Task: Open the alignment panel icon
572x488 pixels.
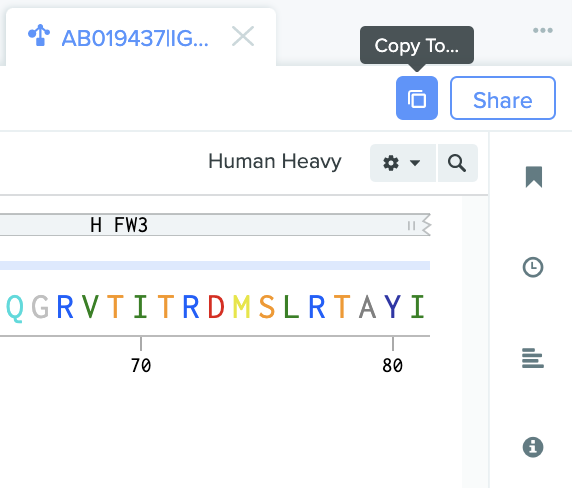Action: 533,358
